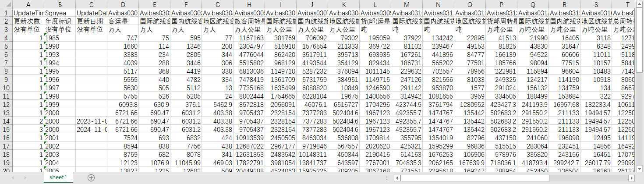Click cell with value 195059
Image resolution: width=644 pixels, height=184 pixels.
[375, 38]
